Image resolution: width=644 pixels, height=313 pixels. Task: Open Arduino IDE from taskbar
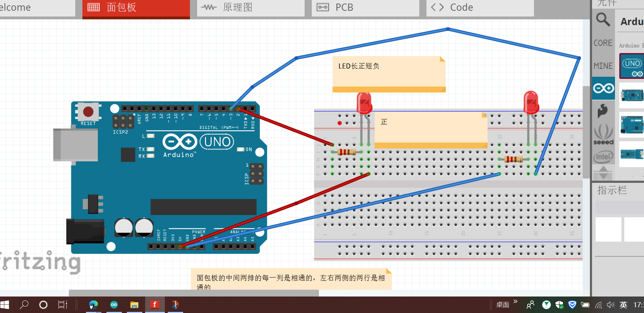[114, 305]
